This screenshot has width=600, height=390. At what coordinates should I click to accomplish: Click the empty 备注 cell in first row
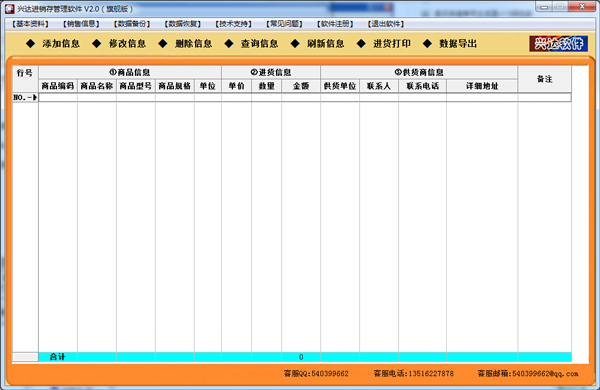click(x=545, y=97)
